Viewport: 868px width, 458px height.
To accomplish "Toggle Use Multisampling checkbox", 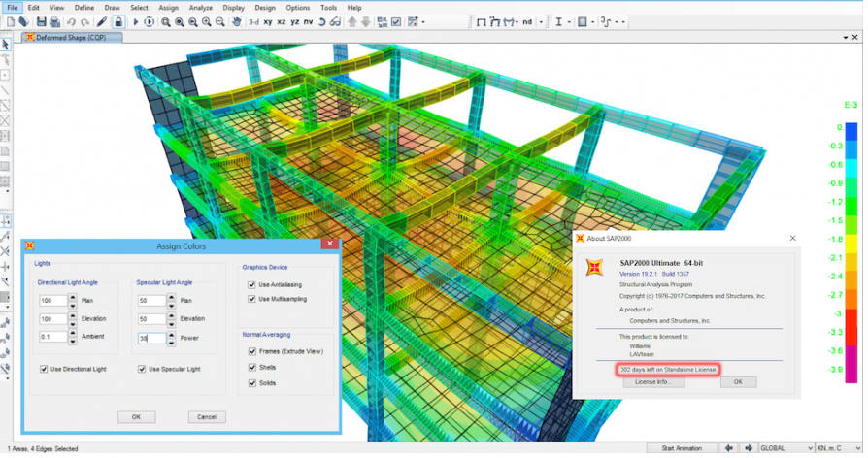I will [x=251, y=299].
